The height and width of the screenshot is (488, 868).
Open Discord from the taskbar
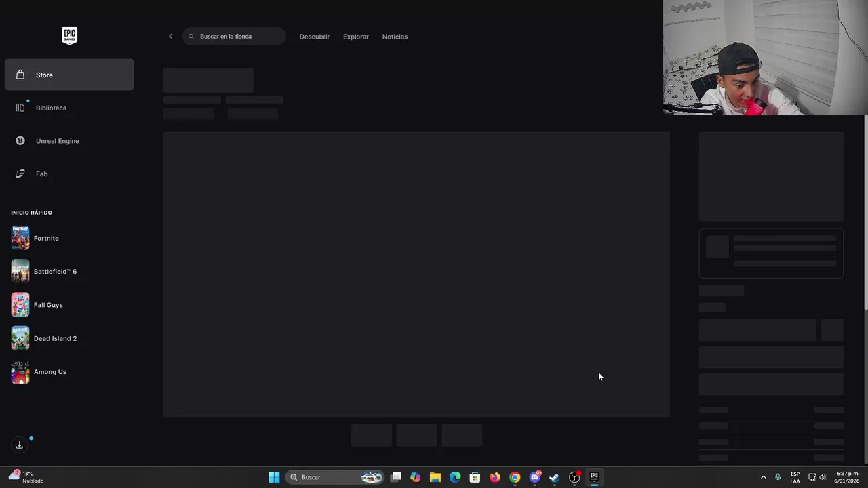[x=535, y=477]
